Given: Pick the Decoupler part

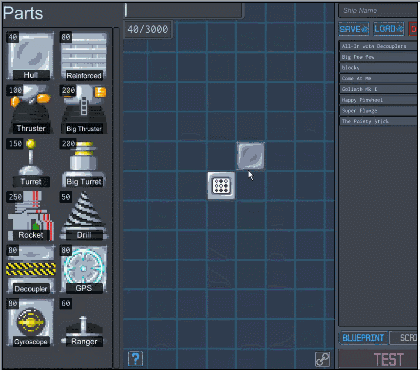Looking at the screenshot, I should click(x=30, y=269).
